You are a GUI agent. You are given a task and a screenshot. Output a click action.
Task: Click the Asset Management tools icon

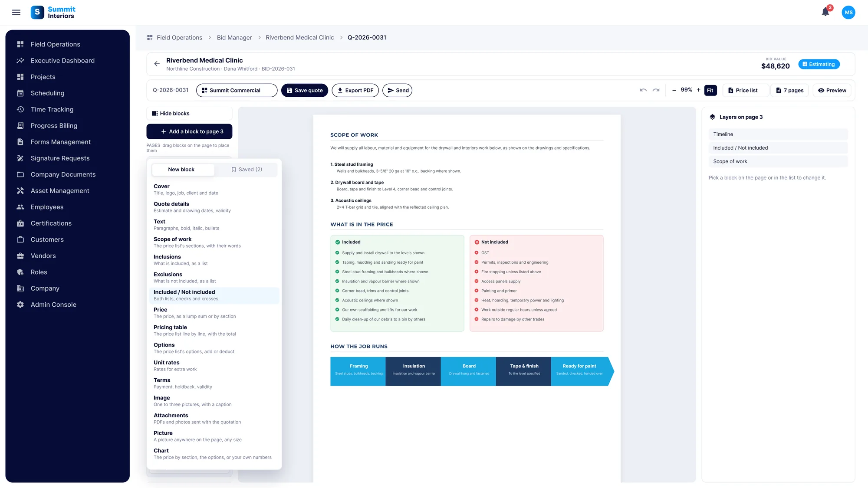coord(20,191)
